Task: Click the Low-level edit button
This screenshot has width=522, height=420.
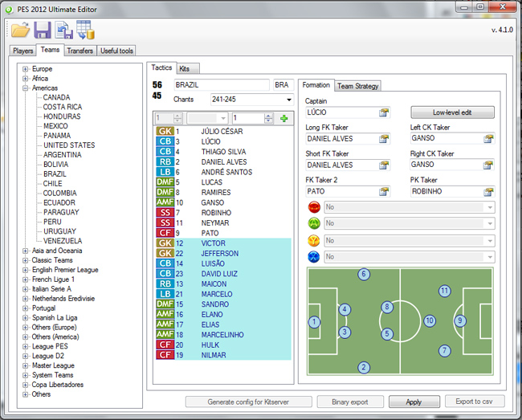Action: tap(452, 112)
